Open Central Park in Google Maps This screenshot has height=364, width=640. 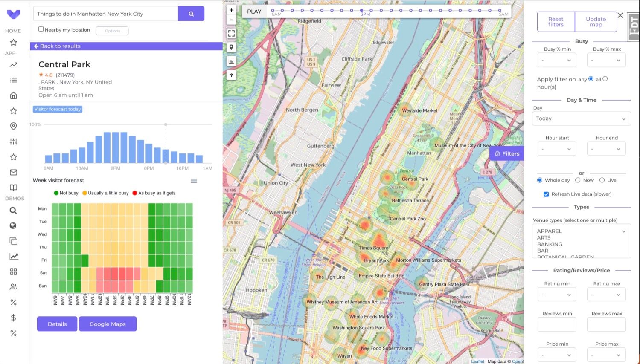pyautogui.click(x=108, y=324)
